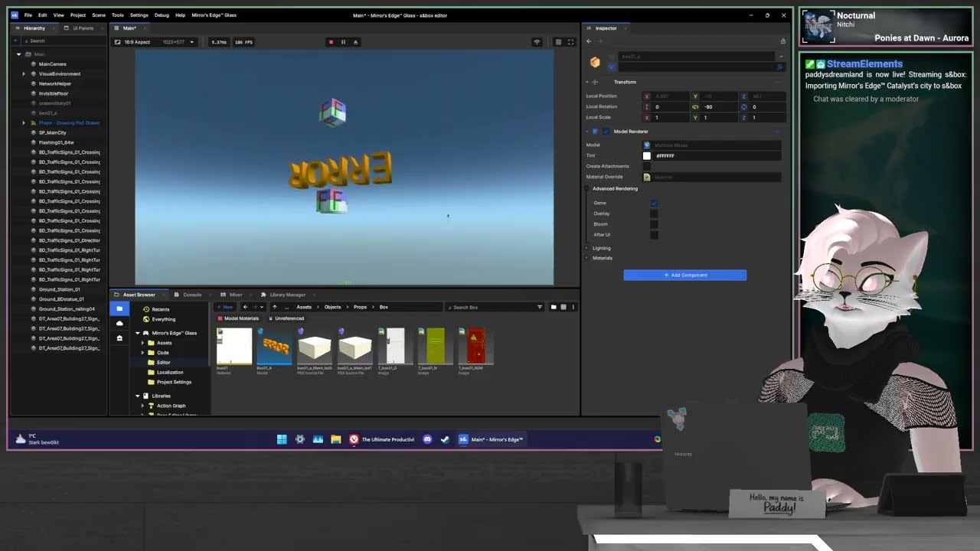The width and height of the screenshot is (980, 551).
Task: Open File Explorer from the taskbar
Action: point(335,439)
